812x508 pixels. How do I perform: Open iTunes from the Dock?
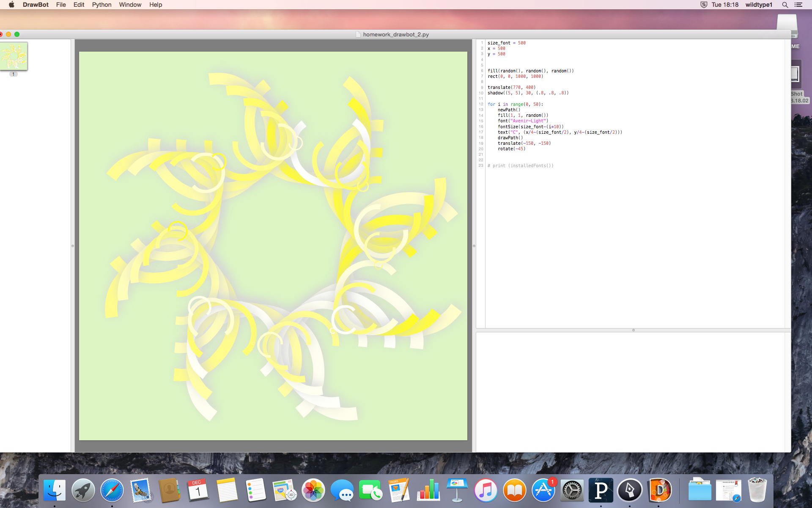click(x=486, y=491)
